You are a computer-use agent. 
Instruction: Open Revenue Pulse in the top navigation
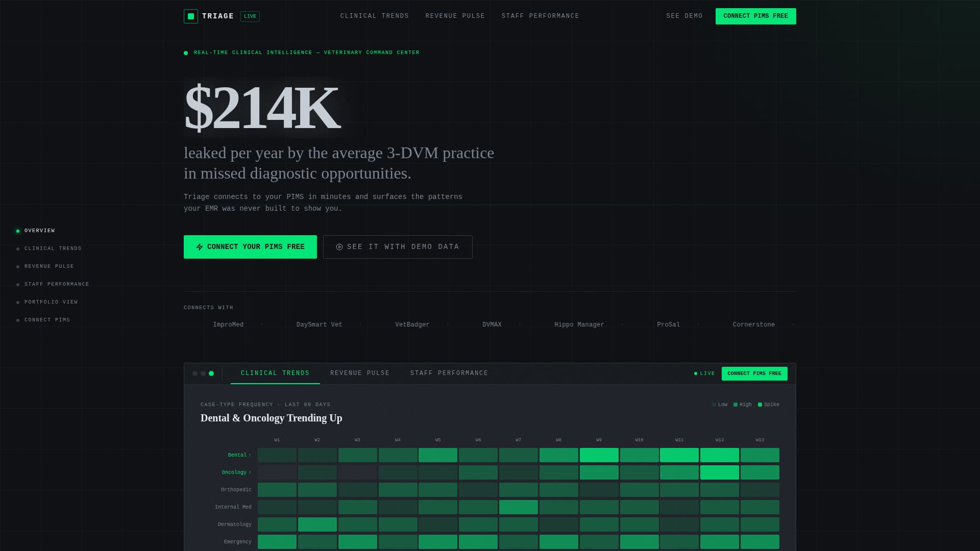(455, 16)
